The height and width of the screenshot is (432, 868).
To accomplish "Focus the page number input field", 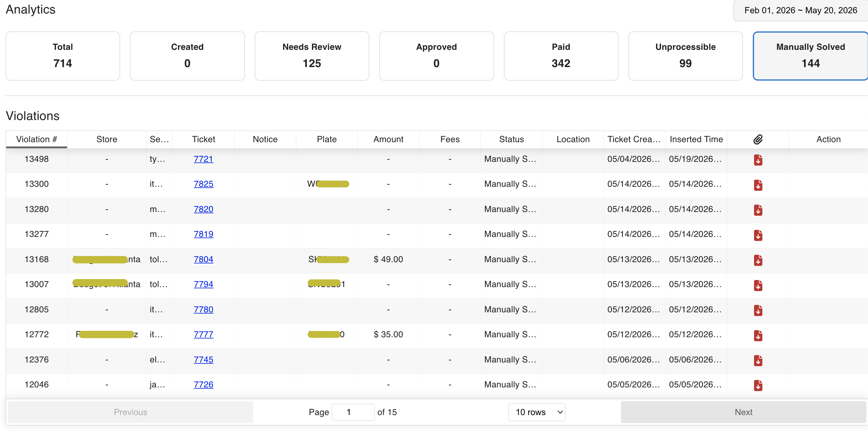I will (353, 412).
